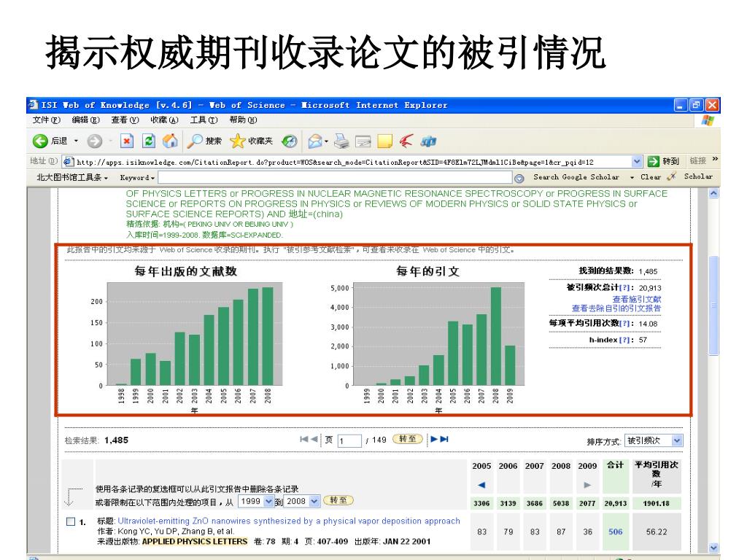Open the start year 1999 dropdown
747x560 pixels.
click(268, 501)
